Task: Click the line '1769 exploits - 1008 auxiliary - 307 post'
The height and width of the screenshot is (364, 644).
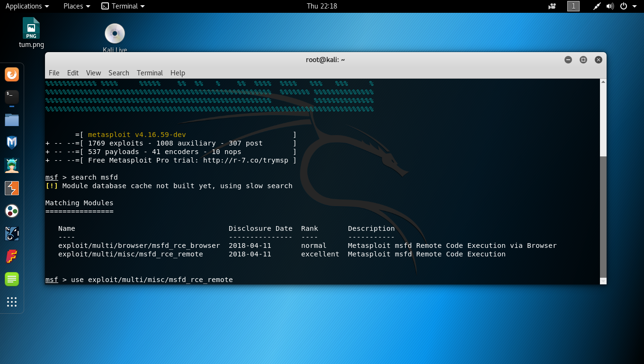Action: coord(175,144)
